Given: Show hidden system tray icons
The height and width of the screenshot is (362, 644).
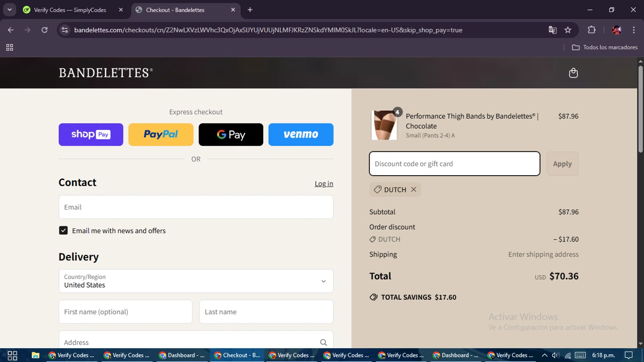Looking at the screenshot, I should pyautogui.click(x=544, y=355).
